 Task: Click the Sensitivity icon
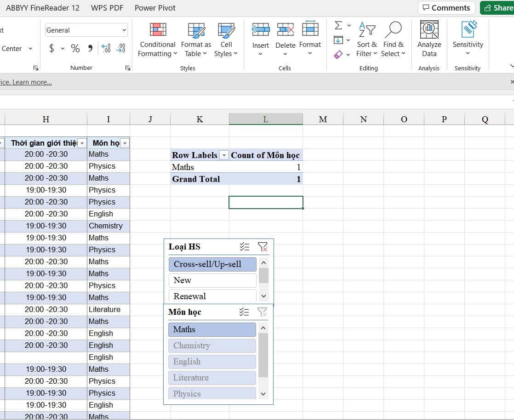[469, 29]
